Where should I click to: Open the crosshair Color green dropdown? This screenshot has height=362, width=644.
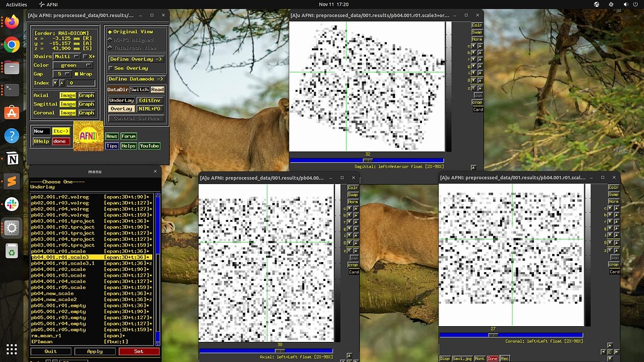coord(73,65)
